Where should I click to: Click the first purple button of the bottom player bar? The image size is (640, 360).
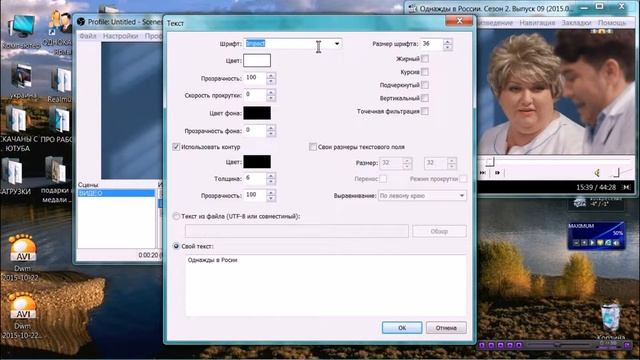pyautogui.click(x=482, y=345)
